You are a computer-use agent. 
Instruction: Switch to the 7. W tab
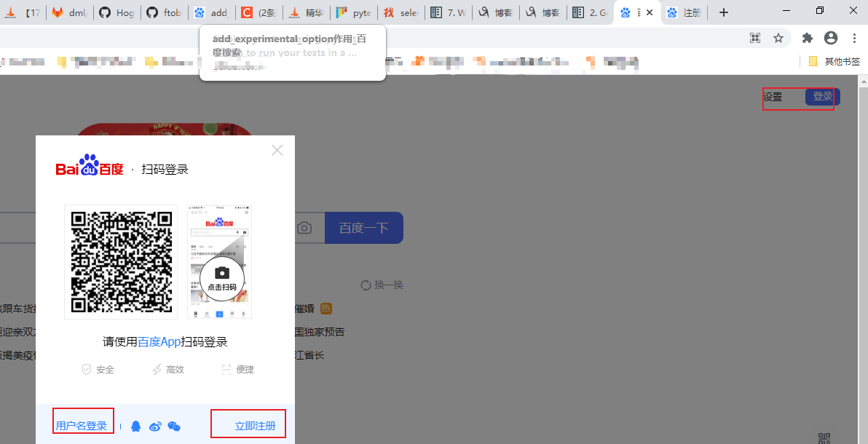[449, 12]
